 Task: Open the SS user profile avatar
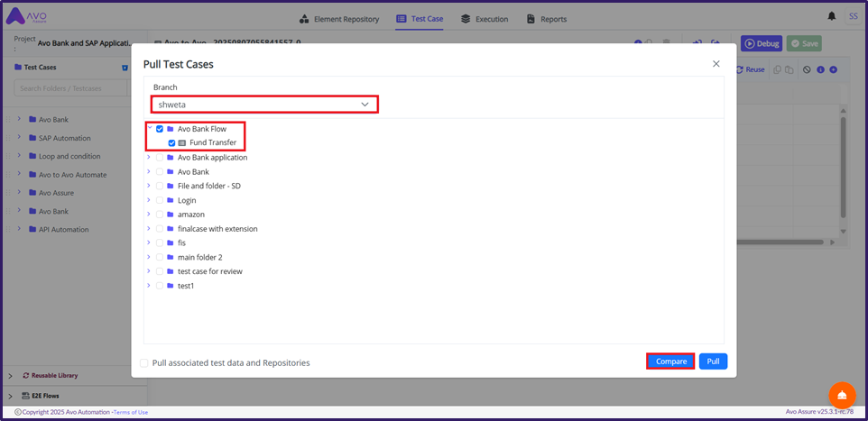tap(854, 16)
